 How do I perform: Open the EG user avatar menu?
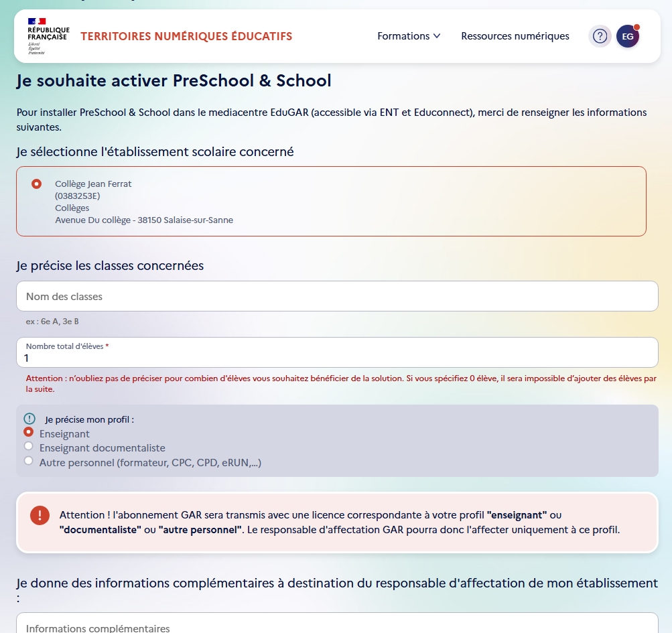tap(627, 36)
